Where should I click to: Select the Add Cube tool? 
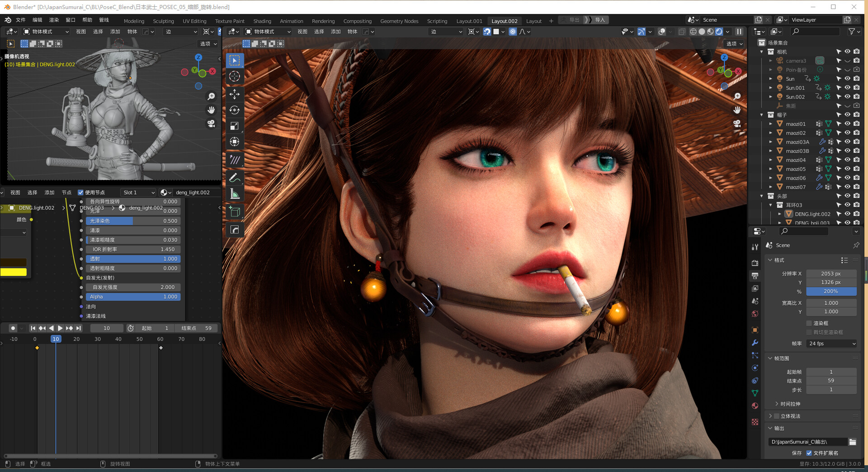click(x=235, y=212)
